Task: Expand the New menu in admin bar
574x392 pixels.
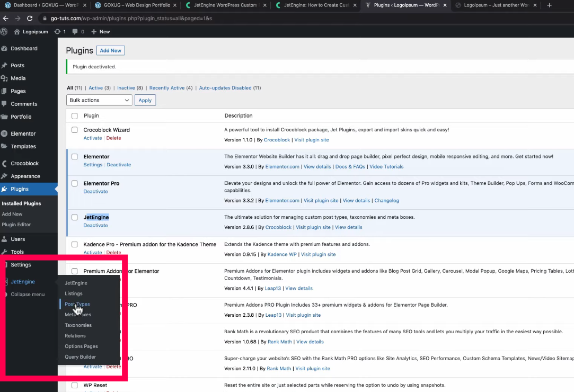Action: click(101, 32)
